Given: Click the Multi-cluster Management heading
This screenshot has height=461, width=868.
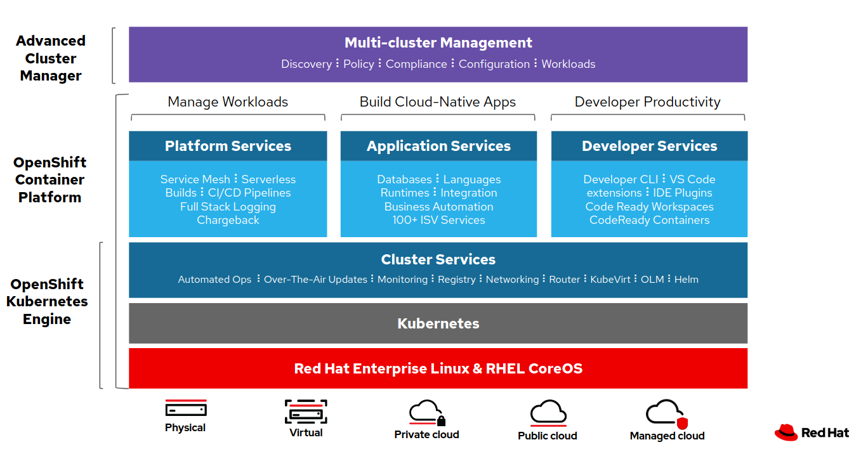Looking at the screenshot, I should point(438,43).
